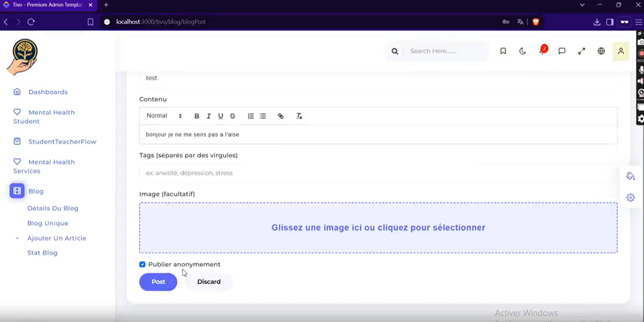Open browser downloads
This screenshot has height=322, width=644.
point(597,22)
